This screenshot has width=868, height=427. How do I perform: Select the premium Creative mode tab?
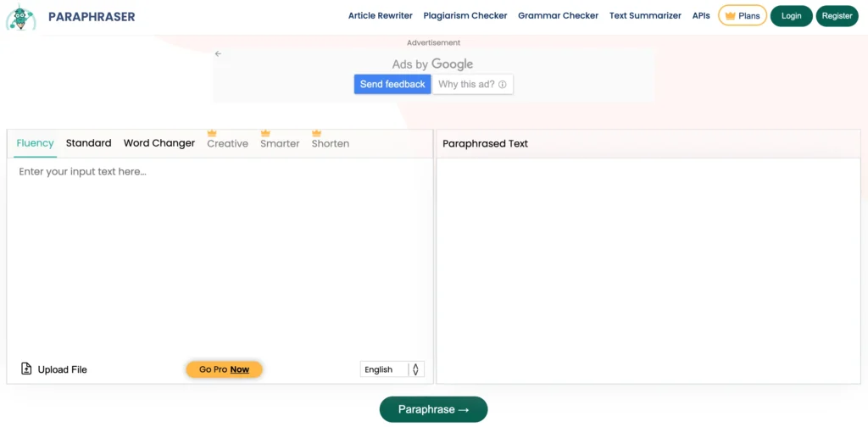click(x=227, y=144)
